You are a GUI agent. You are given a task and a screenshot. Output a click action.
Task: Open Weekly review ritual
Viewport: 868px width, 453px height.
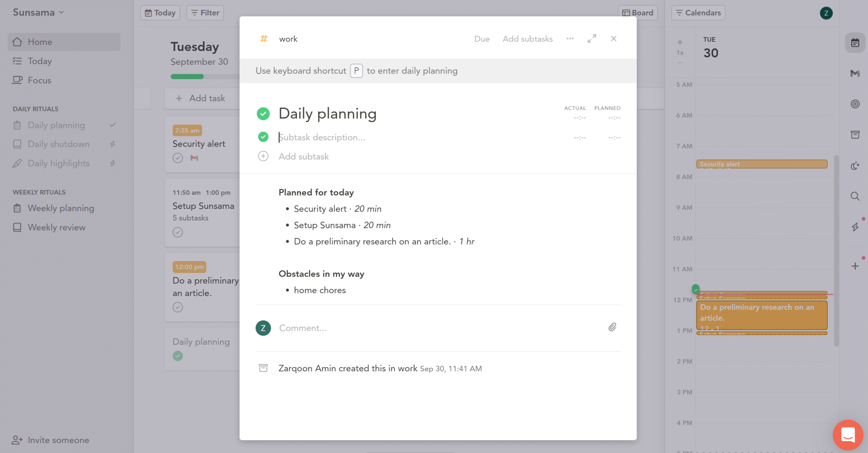[x=56, y=227]
